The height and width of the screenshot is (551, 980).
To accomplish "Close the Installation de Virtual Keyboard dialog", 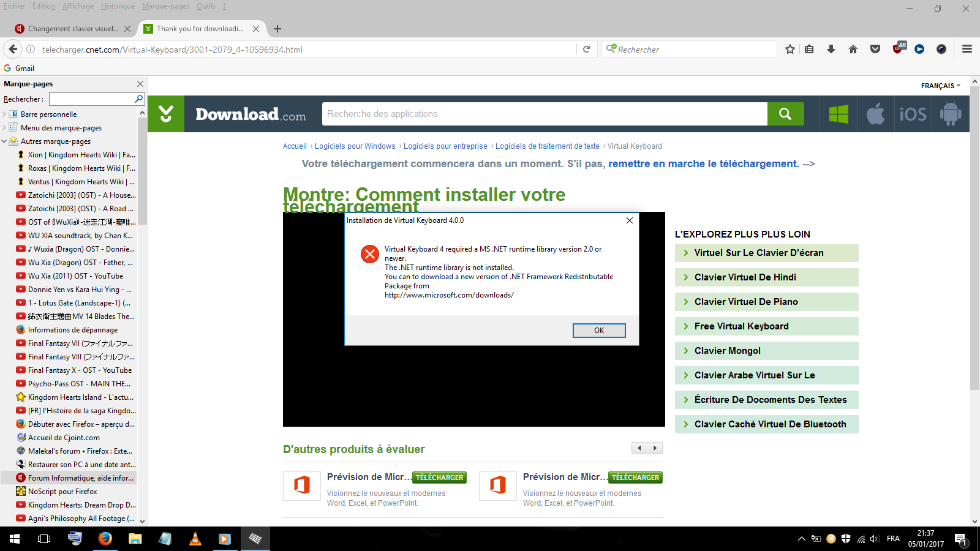I will 630,220.
